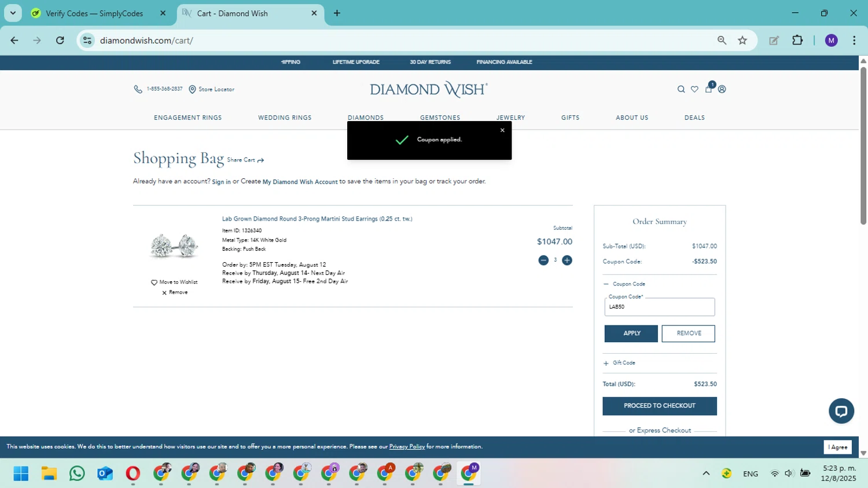Collapse the Coupon Code section
Image resolution: width=868 pixels, height=488 pixels.
tap(624, 284)
